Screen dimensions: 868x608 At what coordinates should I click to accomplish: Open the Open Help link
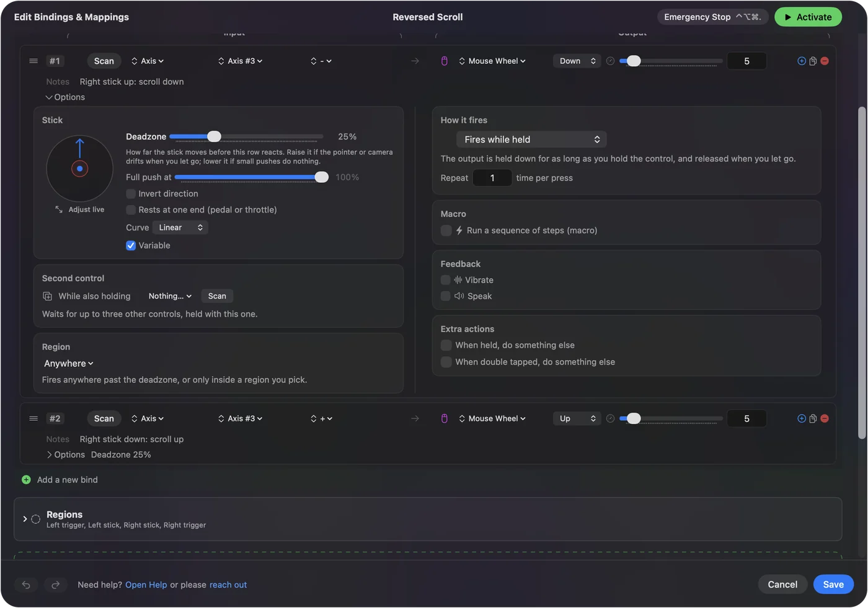point(146,584)
